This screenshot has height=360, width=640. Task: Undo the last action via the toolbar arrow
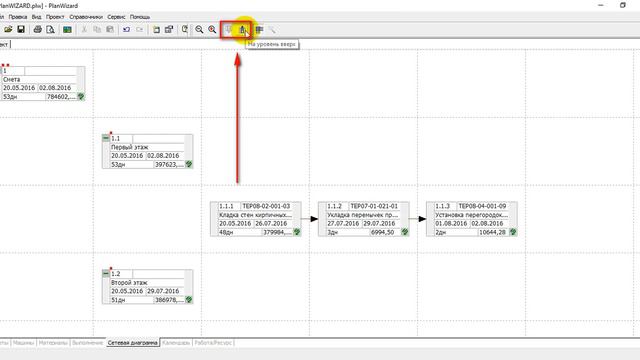tap(127, 29)
